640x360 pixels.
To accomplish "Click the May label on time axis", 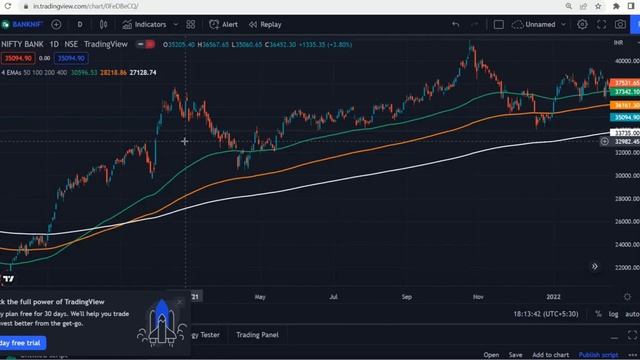I will tap(260, 297).
